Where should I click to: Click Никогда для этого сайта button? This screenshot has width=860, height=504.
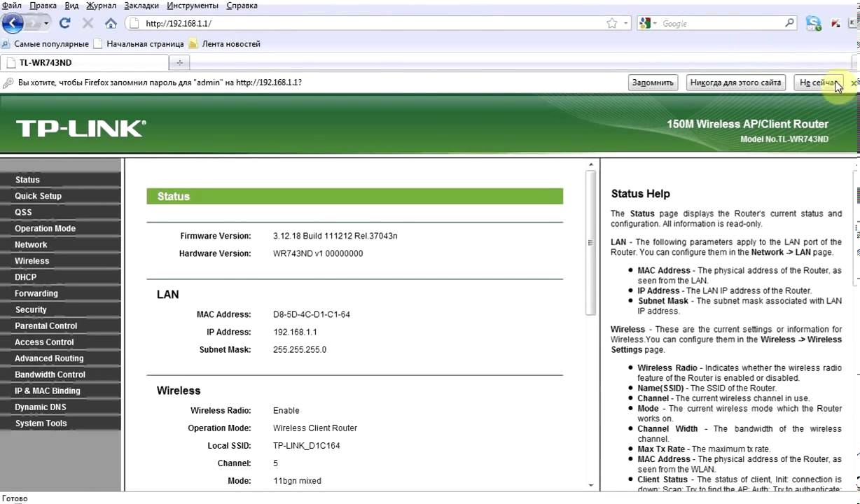tap(735, 83)
